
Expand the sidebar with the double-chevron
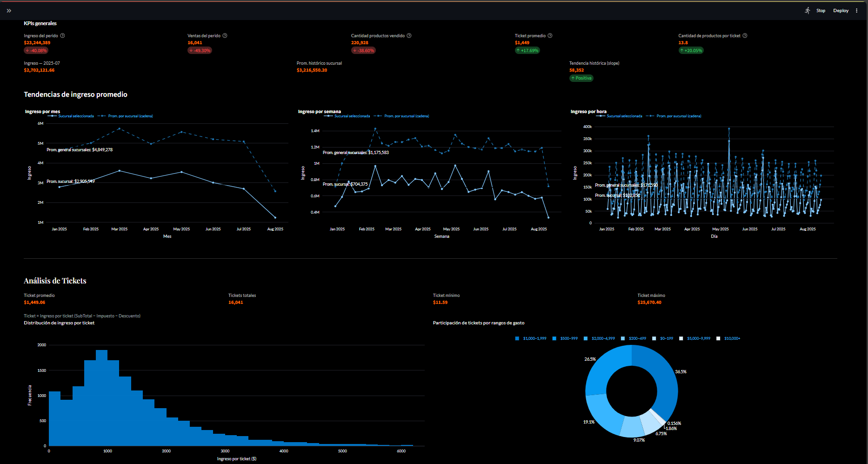point(9,11)
